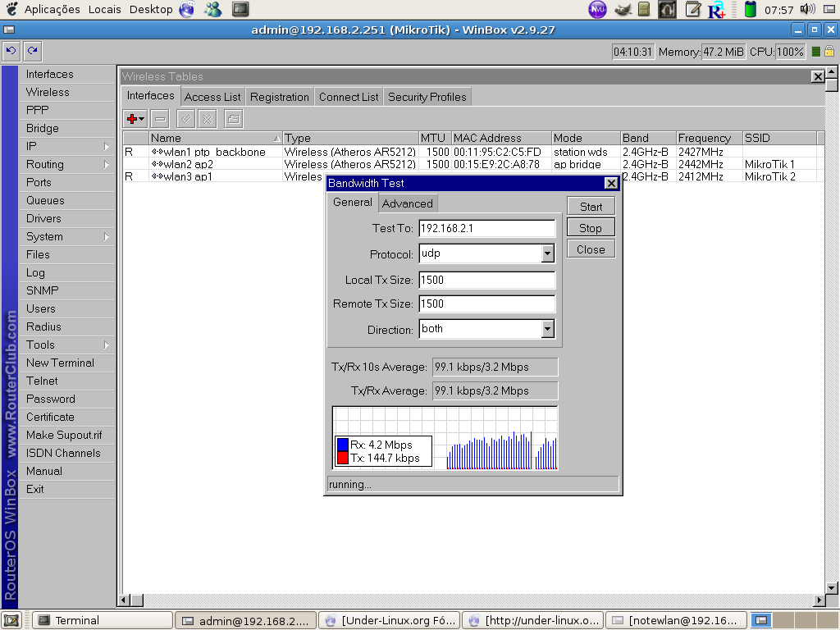Click the minus remove interface icon

coord(161,119)
